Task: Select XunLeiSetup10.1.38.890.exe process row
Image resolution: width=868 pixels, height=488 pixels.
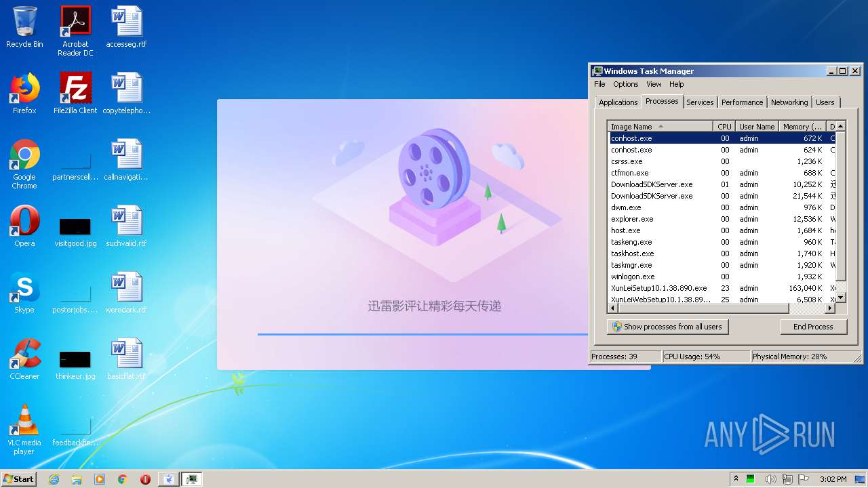Action: click(x=722, y=288)
